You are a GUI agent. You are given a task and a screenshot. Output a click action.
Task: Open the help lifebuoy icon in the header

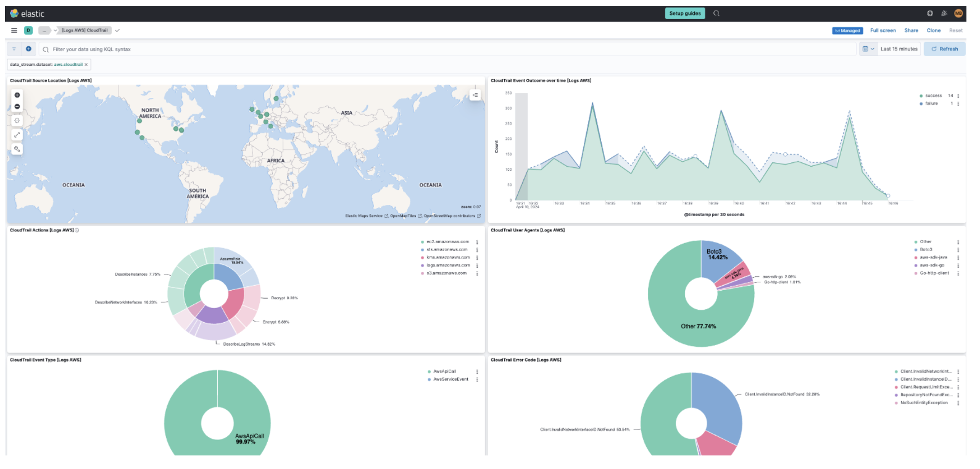click(x=930, y=14)
